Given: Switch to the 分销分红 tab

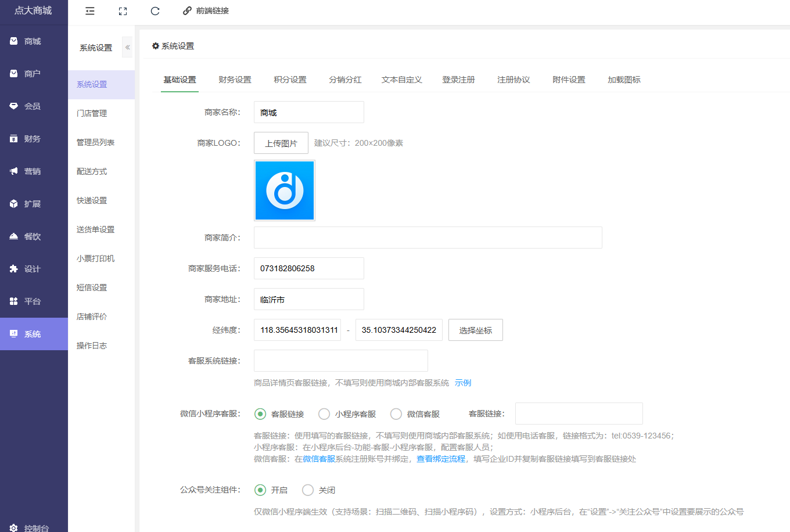Looking at the screenshot, I should pos(345,80).
